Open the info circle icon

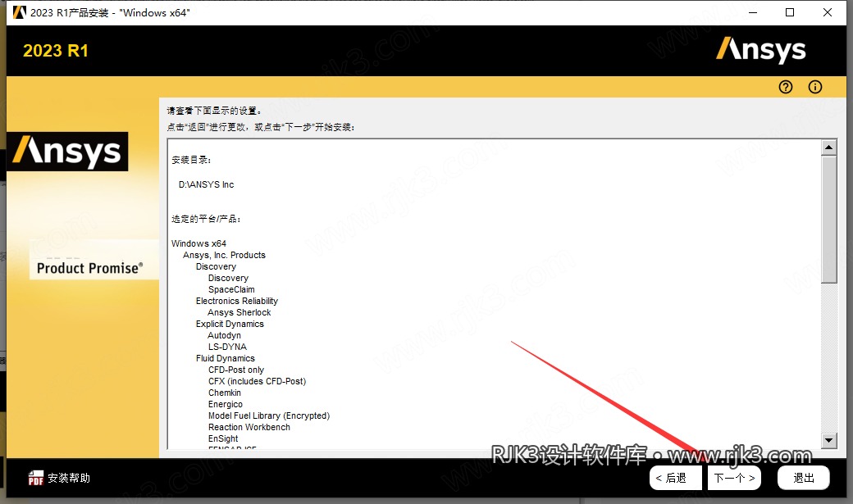[815, 87]
